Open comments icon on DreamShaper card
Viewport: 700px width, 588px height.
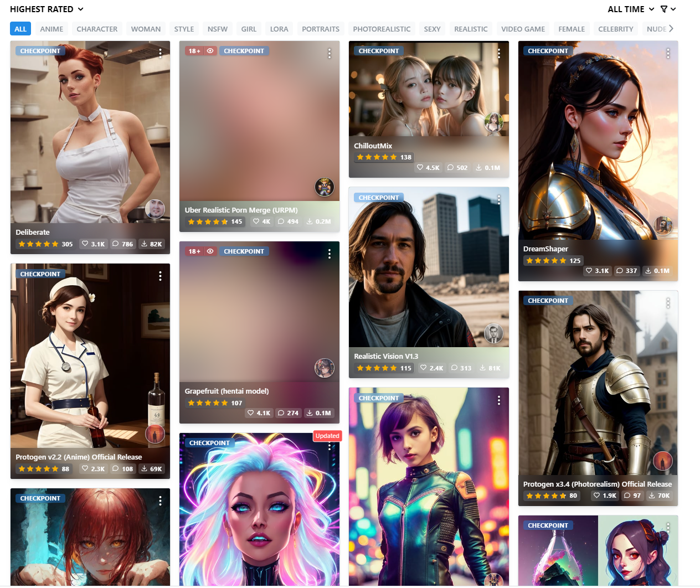click(x=619, y=271)
